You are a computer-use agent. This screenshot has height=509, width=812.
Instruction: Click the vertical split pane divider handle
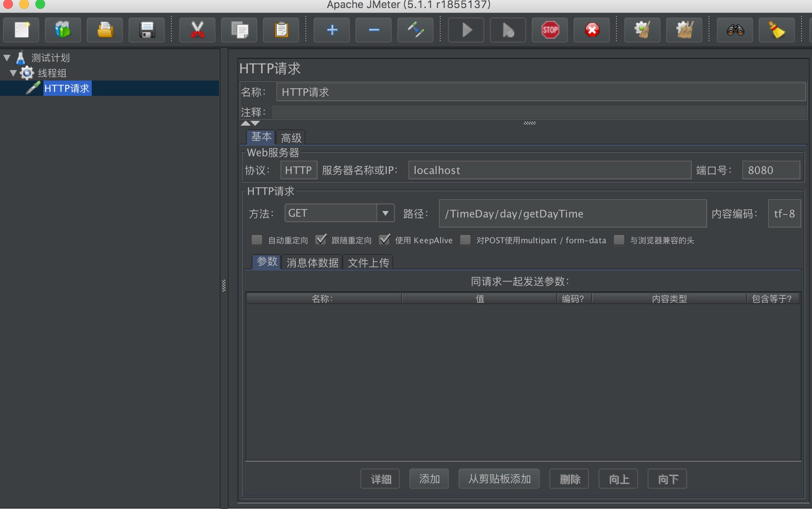224,285
